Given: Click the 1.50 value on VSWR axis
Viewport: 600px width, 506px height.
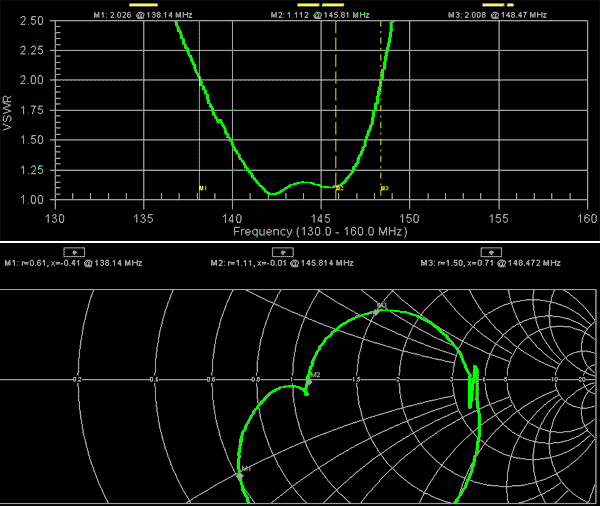Looking at the screenshot, I should (x=32, y=140).
